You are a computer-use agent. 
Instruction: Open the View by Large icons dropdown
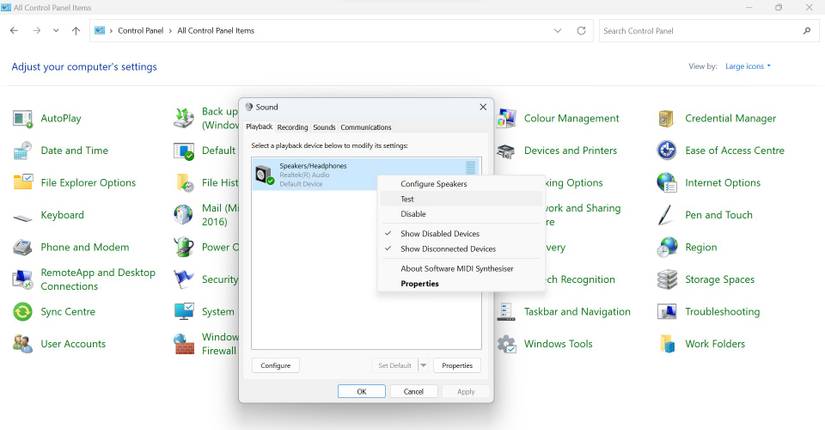point(748,66)
